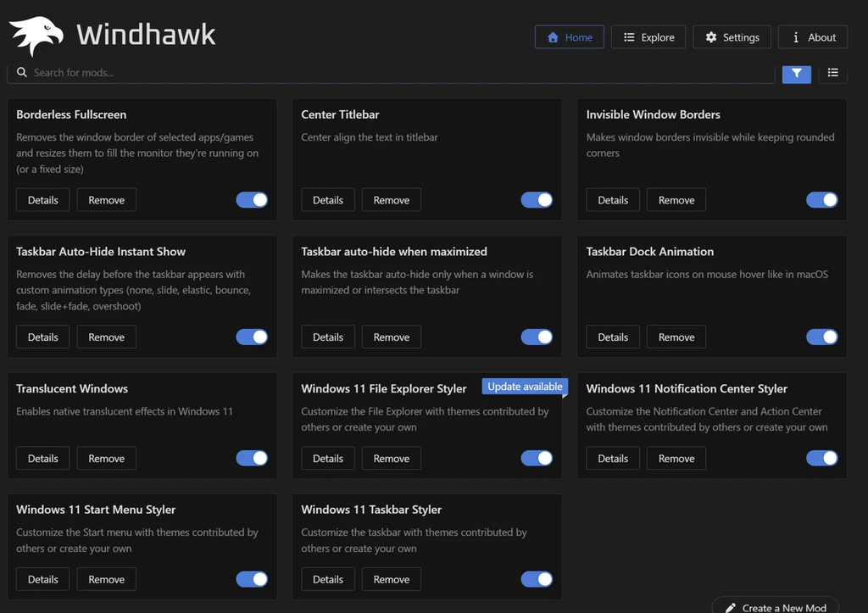Click the Windows 11 Taskbar Styler title
This screenshot has width=868, height=613.
tap(371, 510)
